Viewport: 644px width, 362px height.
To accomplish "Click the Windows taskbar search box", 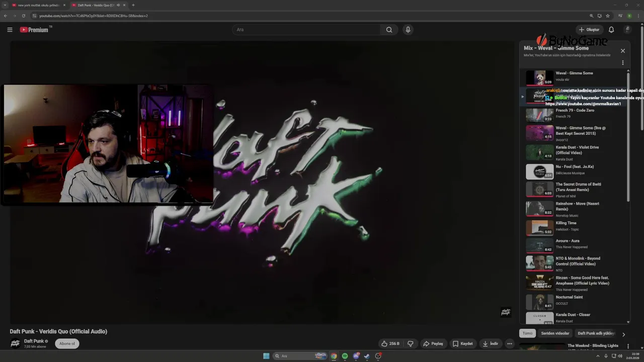I will [x=300, y=356].
